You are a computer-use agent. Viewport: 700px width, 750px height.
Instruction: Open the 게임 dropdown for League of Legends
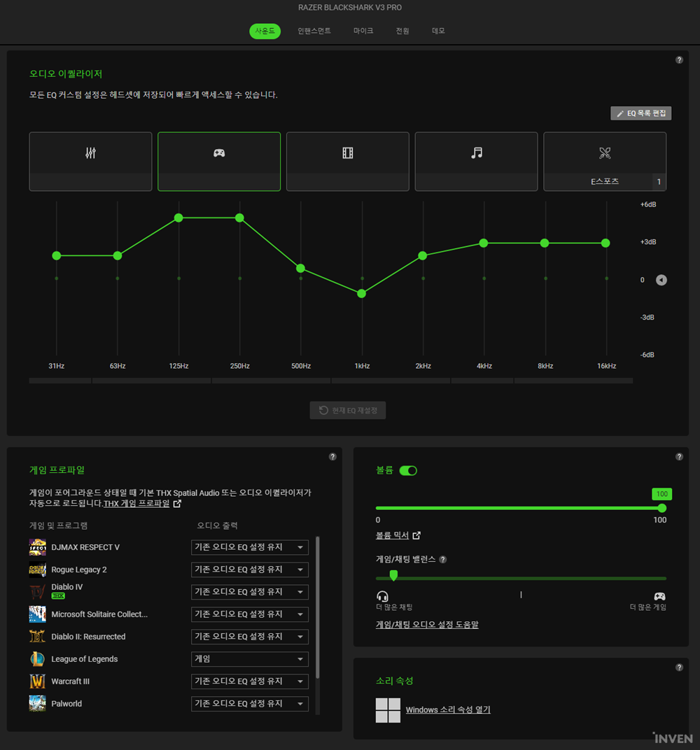(250, 659)
